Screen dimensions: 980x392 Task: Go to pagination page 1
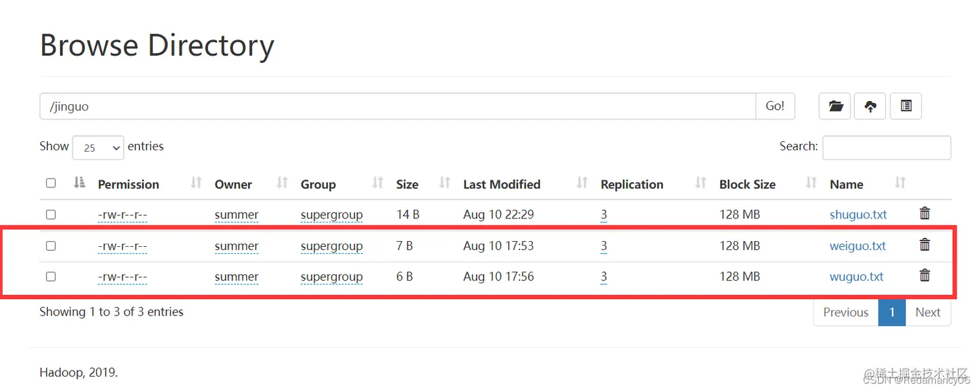click(892, 312)
